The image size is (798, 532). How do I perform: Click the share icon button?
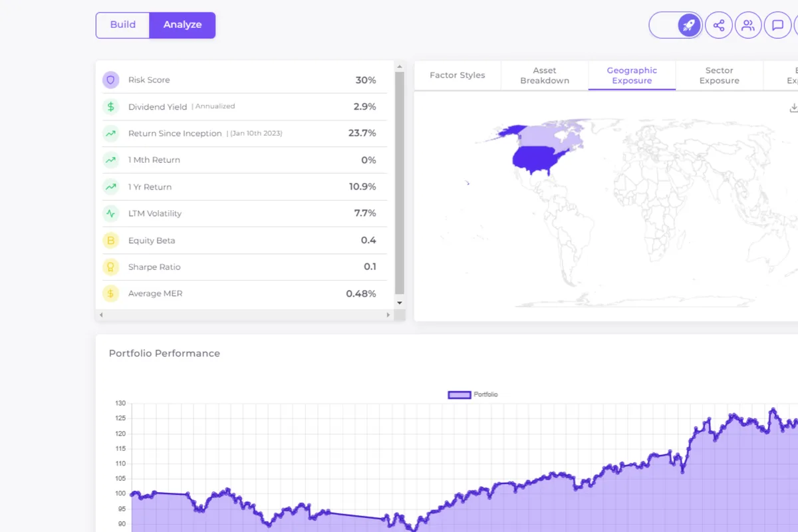[x=719, y=25]
